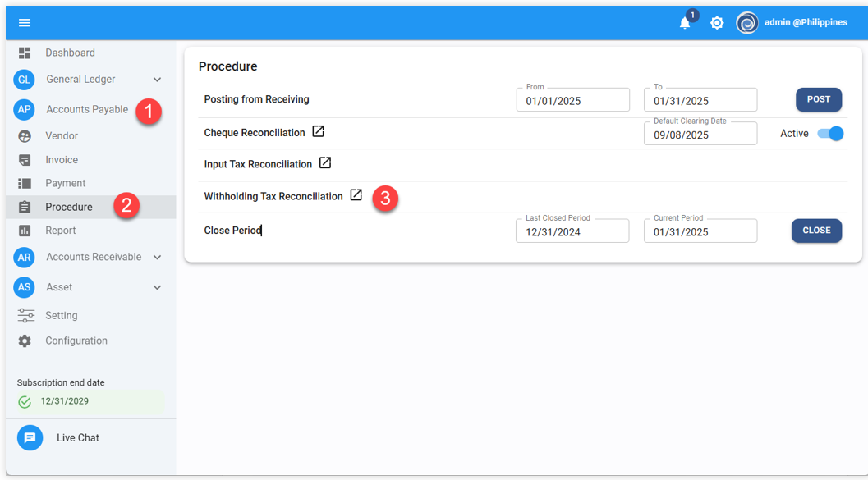Expand the Accounts Receivable section

pyautogui.click(x=157, y=257)
